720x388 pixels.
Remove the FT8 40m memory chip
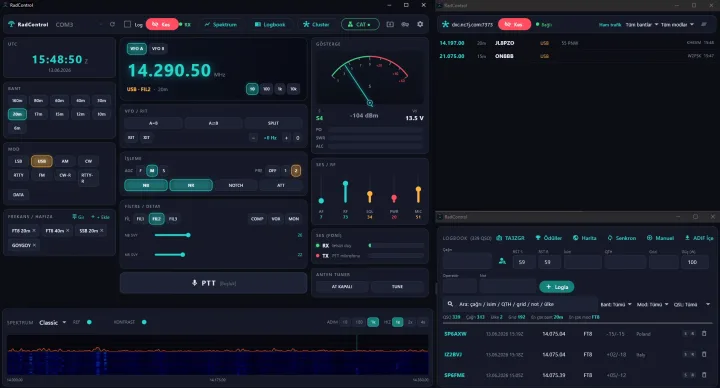coord(68,231)
